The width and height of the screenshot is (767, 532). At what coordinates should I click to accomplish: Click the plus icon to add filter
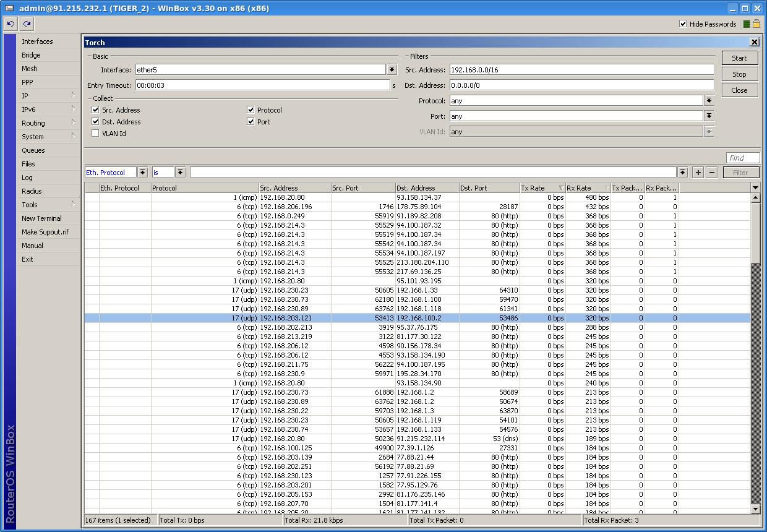pos(698,173)
